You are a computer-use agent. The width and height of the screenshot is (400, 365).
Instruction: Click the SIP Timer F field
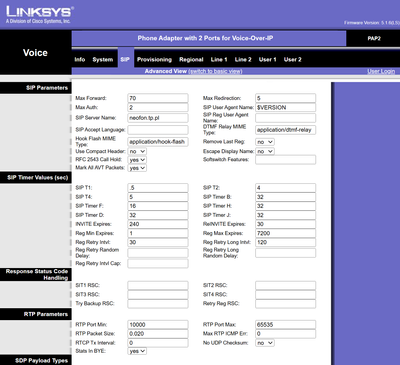[158, 206]
